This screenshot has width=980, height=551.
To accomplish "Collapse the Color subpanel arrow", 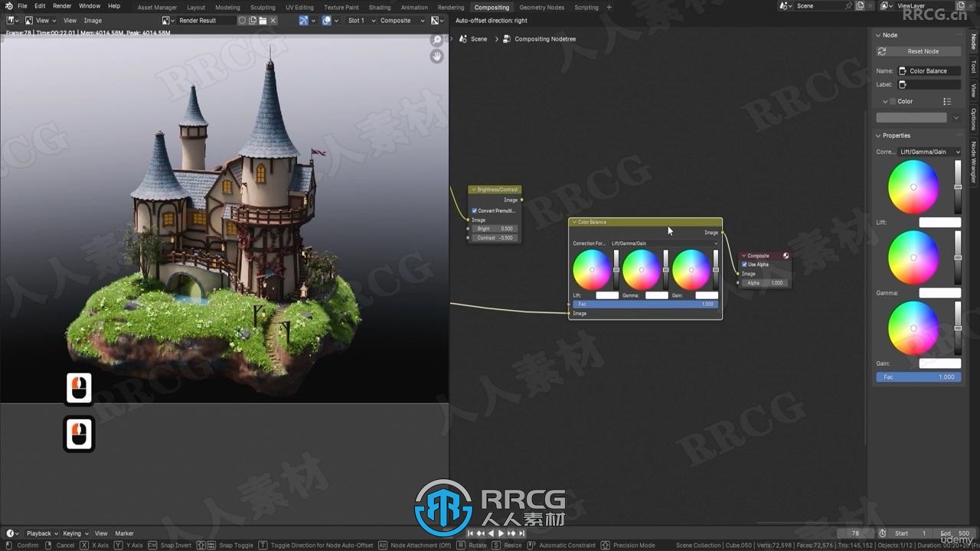I will coord(885,101).
